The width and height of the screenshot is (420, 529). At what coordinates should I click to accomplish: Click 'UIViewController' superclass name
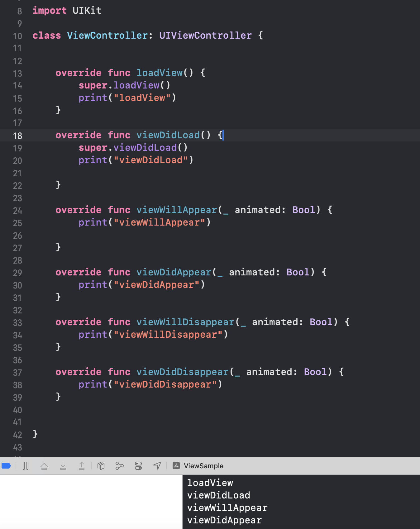[x=205, y=36]
